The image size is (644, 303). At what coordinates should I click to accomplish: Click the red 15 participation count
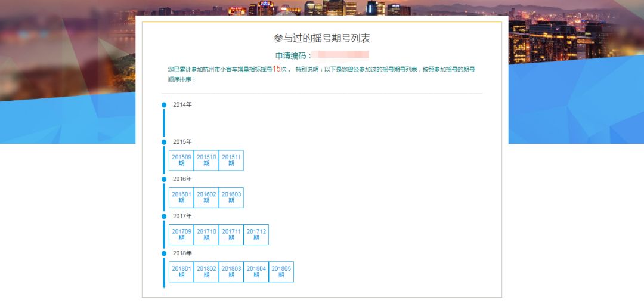coord(277,69)
